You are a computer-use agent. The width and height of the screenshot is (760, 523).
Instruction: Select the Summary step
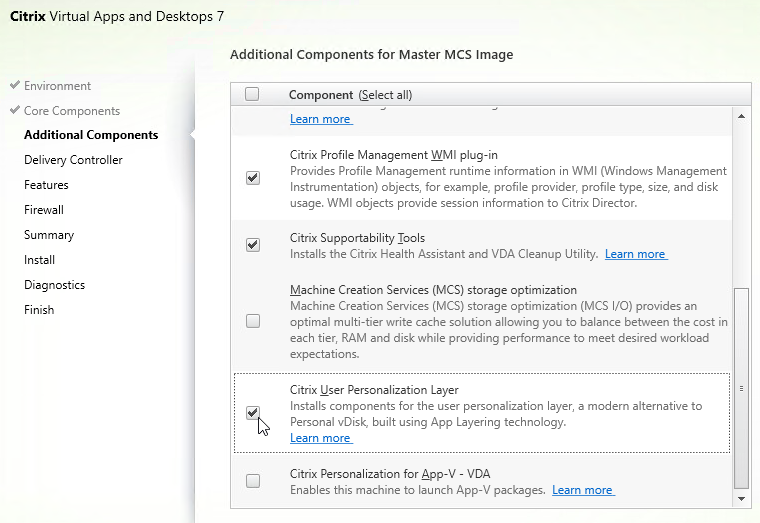point(49,235)
